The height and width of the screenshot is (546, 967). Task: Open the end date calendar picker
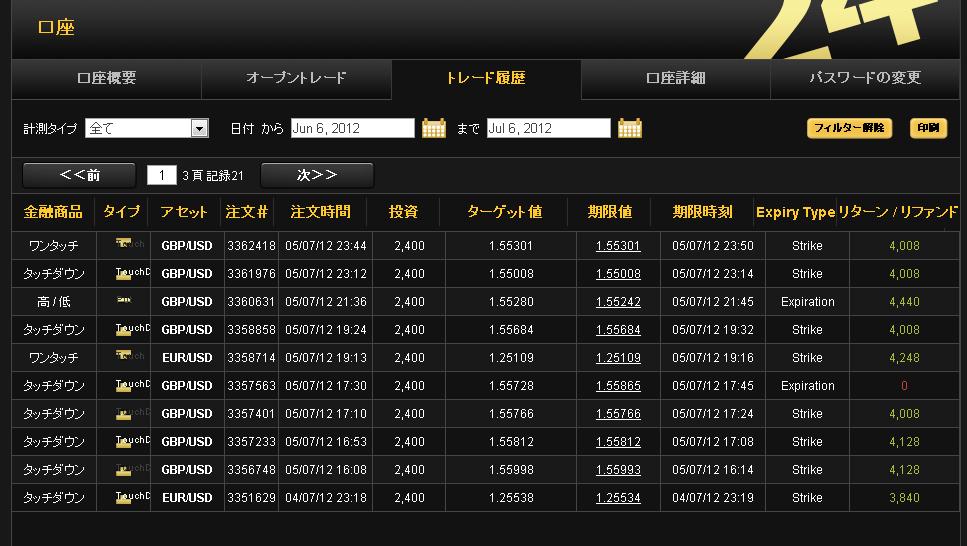pyautogui.click(x=630, y=128)
